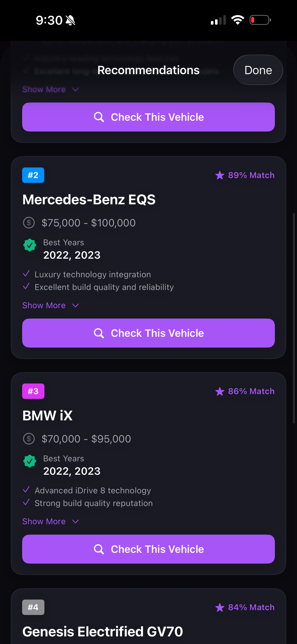Screen dimensions: 297x644
Task: Click the #2 rank badge on Mercedes-Benz EQS
Action: click(x=33, y=175)
